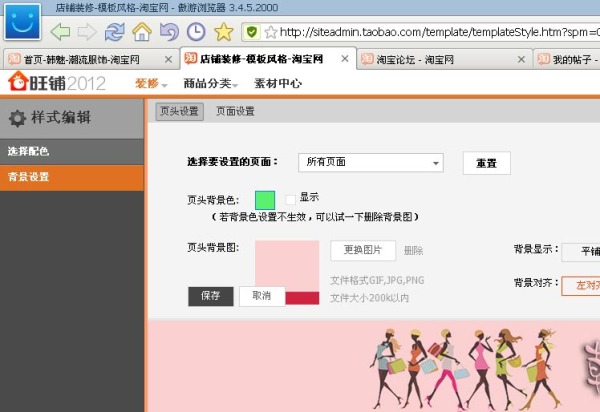Viewport: 600px width, 412px height.
Task: Open the 商品分类 dropdown menu
Action: pos(210,83)
